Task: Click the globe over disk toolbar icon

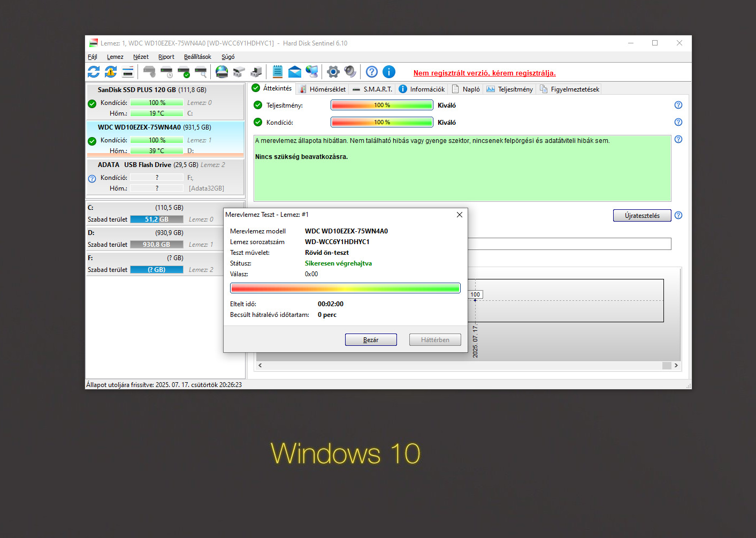Action: 222,72
